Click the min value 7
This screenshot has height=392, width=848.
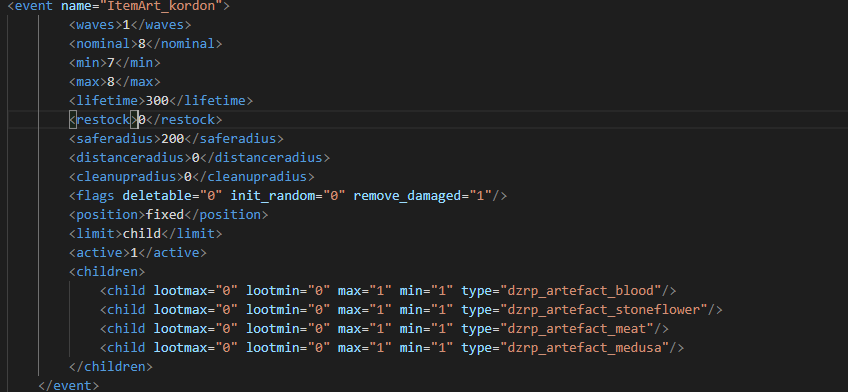pos(111,63)
